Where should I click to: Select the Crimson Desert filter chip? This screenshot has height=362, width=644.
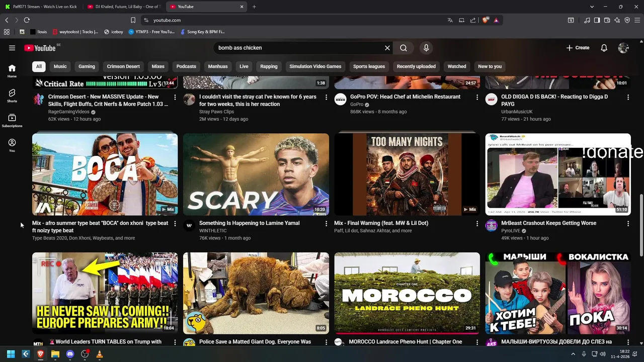pos(123,66)
